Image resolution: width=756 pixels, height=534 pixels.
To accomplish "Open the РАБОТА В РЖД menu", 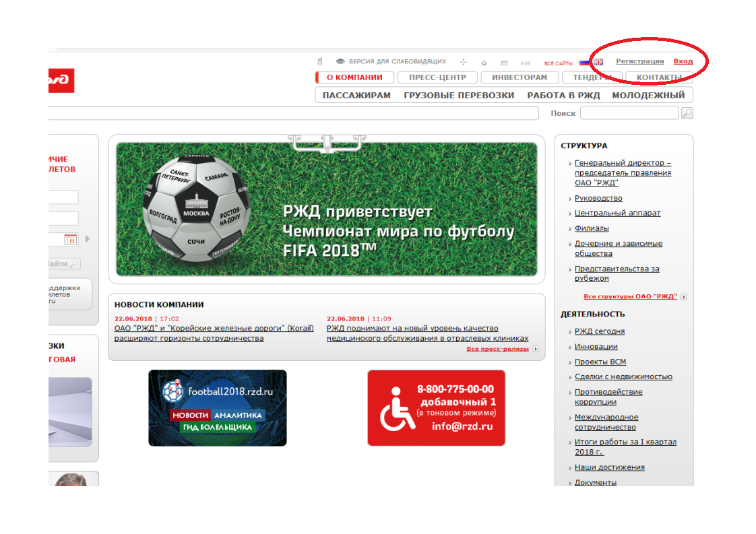I will pyautogui.click(x=563, y=96).
